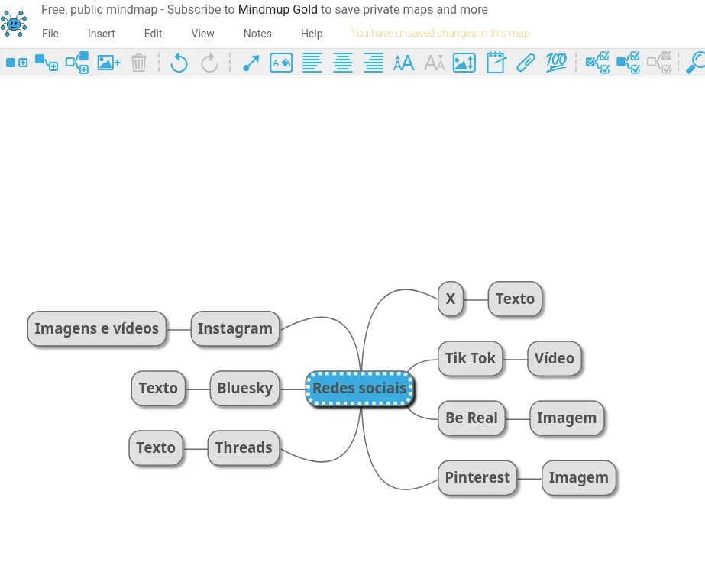
Task: Align node text right
Action: pos(374,63)
